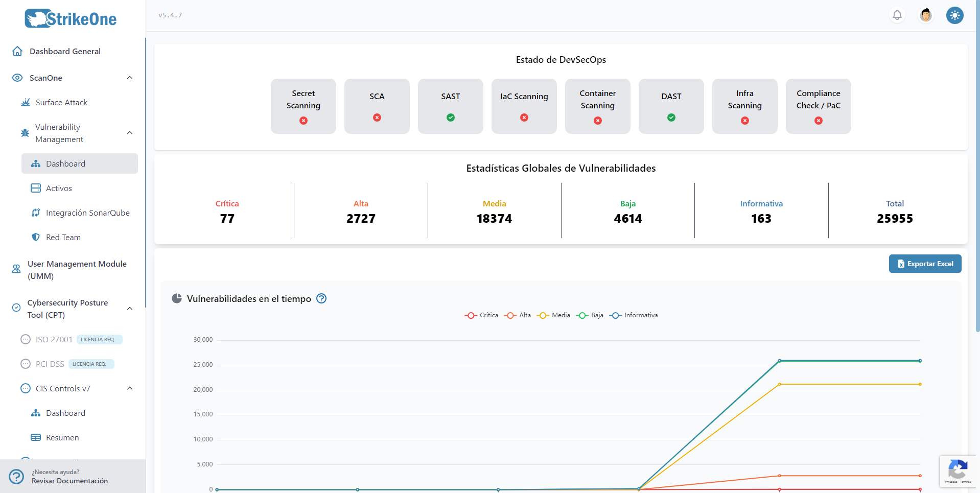The image size is (980, 493).
Task: Open the Dashboard General menu item
Action: tap(64, 51)
